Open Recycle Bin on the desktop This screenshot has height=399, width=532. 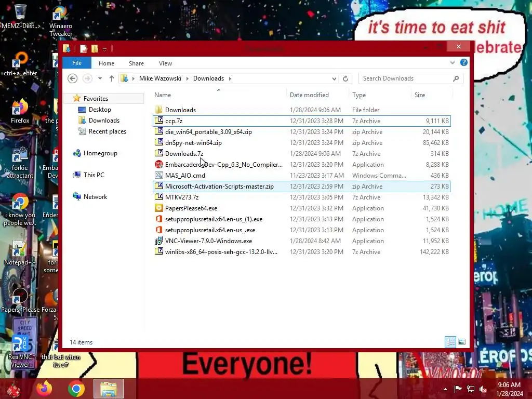coord(20,16)
